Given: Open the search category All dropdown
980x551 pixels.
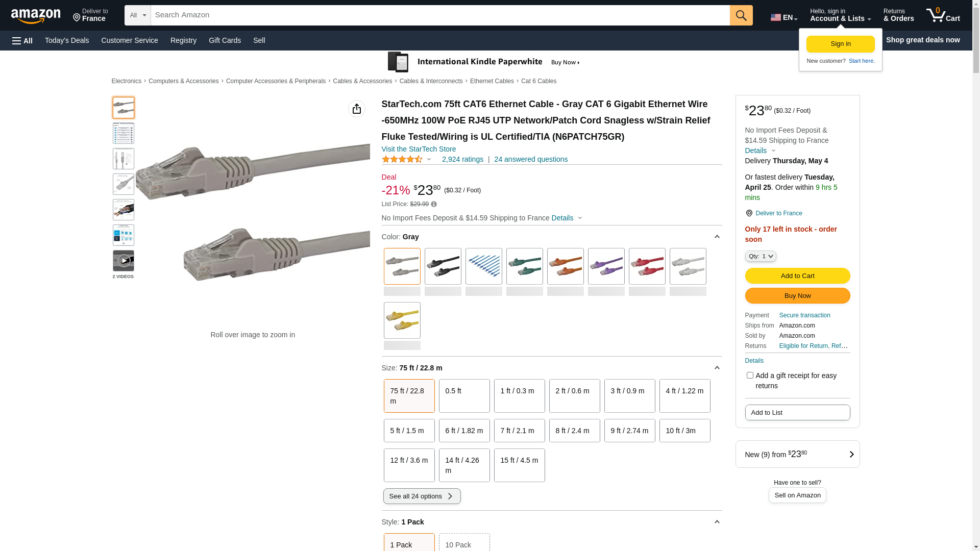Looking at the screenshot, I should pyautogui.click(x=137, y=15).
